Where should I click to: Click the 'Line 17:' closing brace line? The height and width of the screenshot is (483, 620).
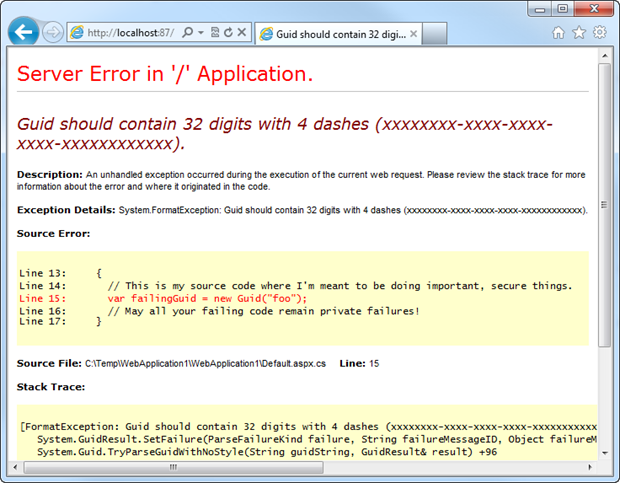(x=60, y=321)
